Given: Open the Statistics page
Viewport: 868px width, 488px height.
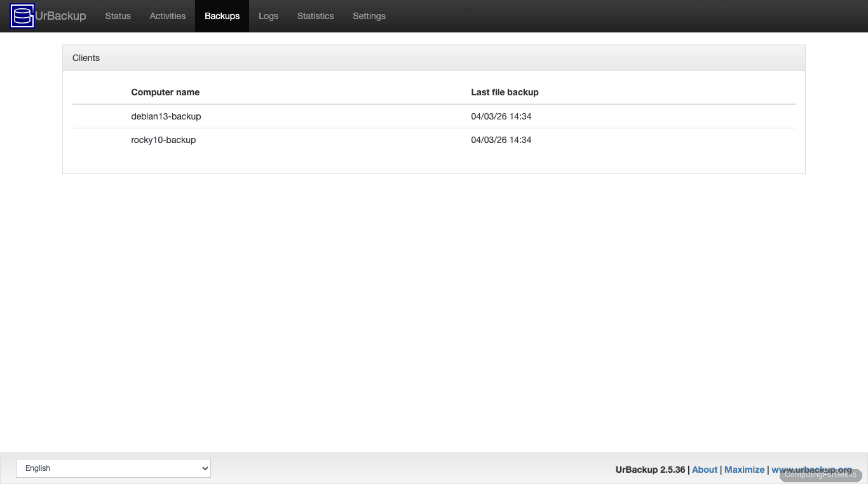Looking at the screenshot, I should pos(315,16).
